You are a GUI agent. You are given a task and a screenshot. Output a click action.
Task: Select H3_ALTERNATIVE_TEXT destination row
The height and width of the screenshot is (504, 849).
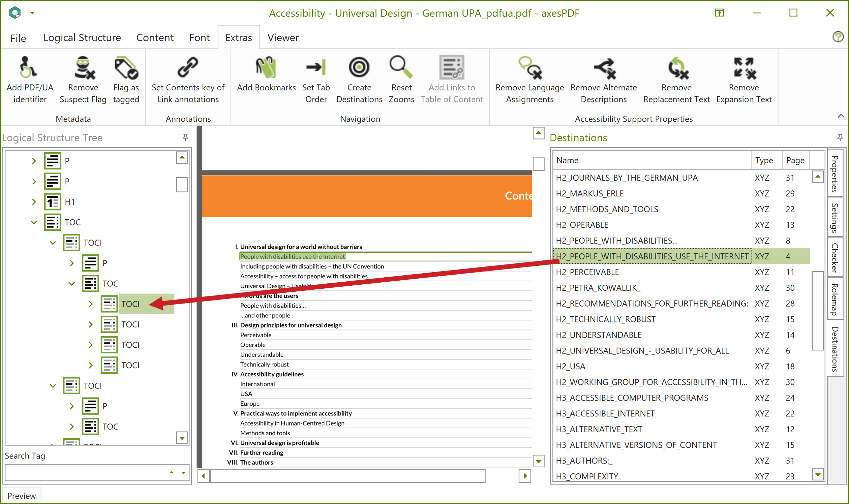(x=681, y=429)
